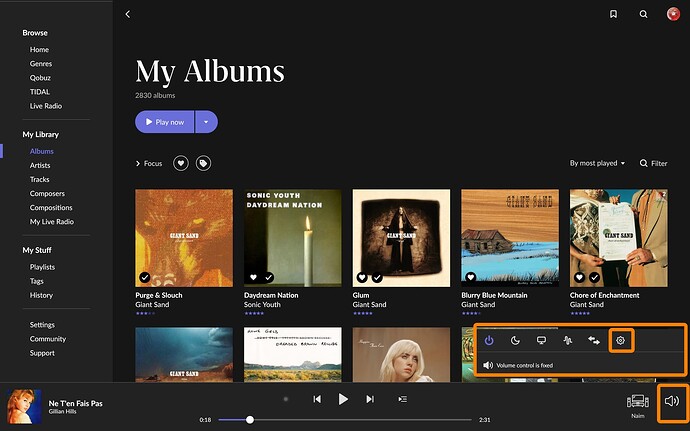Click the playback progress seek bar

tap(345, 420)
